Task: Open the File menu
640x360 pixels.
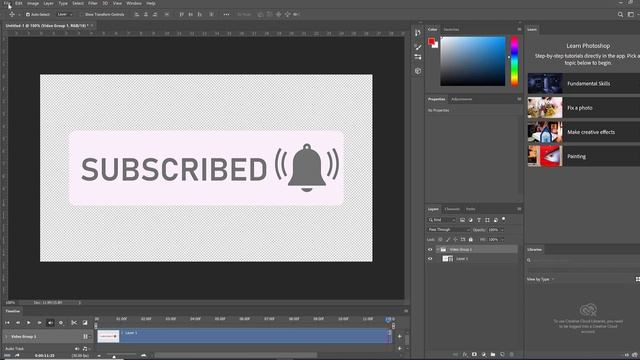Action: [x=7, y=3]
